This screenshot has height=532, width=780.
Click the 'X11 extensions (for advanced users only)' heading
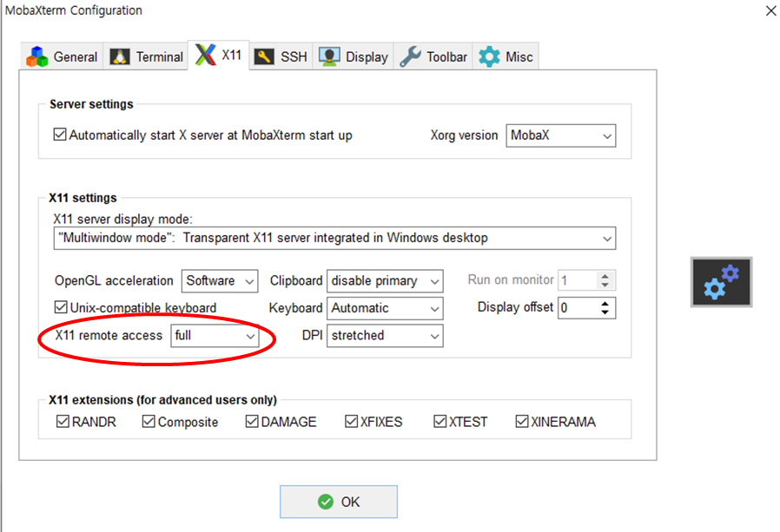coord(162,400)
